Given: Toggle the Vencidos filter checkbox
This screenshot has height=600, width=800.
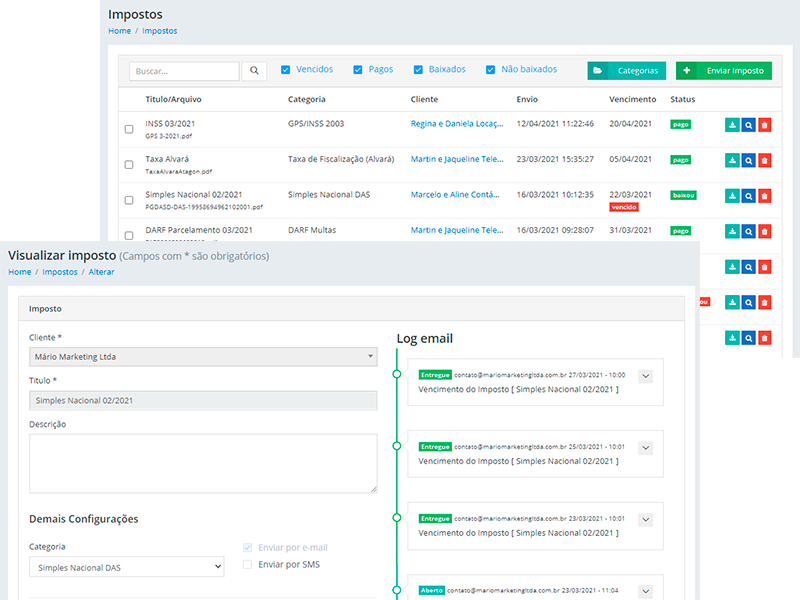Looking at the screenshot, I should [x=286, y=70].
